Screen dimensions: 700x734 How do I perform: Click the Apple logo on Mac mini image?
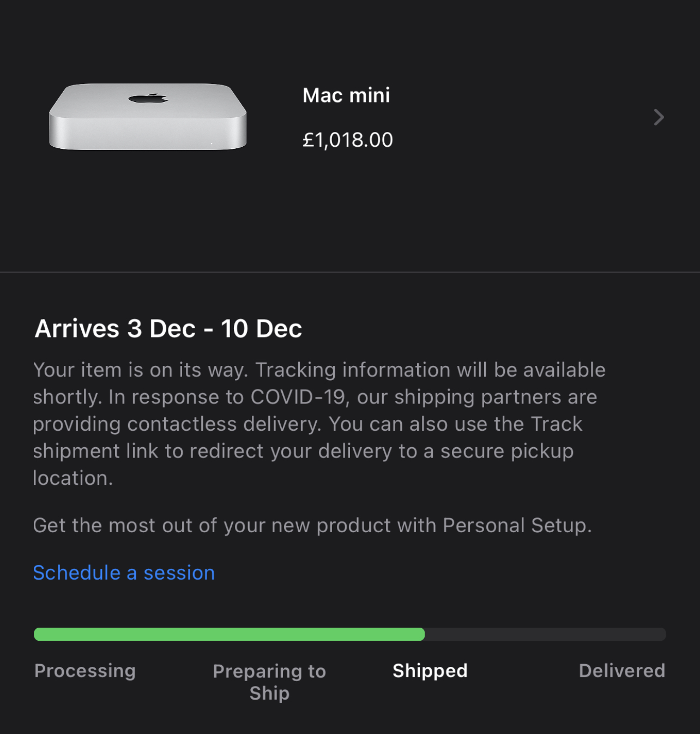(x=148, y=99)
